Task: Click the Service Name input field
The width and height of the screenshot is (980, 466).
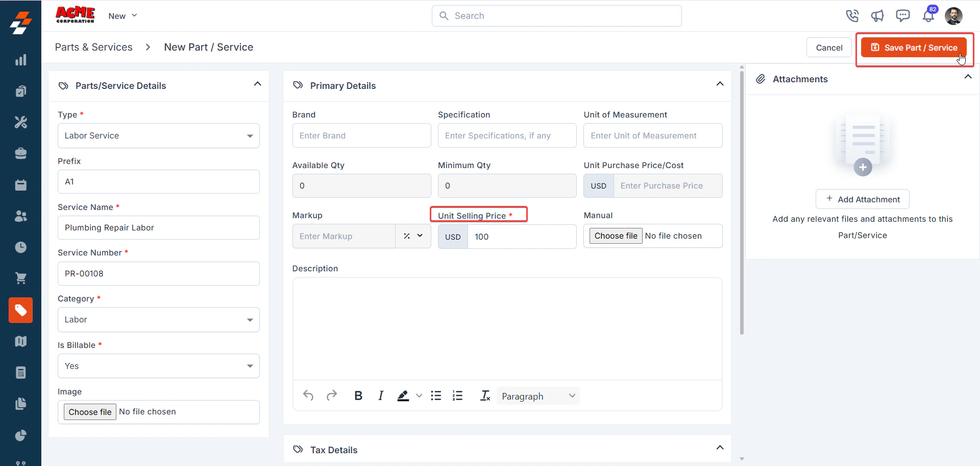Action: point(158,228)
